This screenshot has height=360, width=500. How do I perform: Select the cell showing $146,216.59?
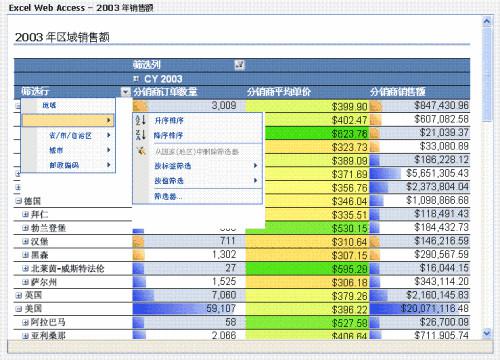click(419, 241)
